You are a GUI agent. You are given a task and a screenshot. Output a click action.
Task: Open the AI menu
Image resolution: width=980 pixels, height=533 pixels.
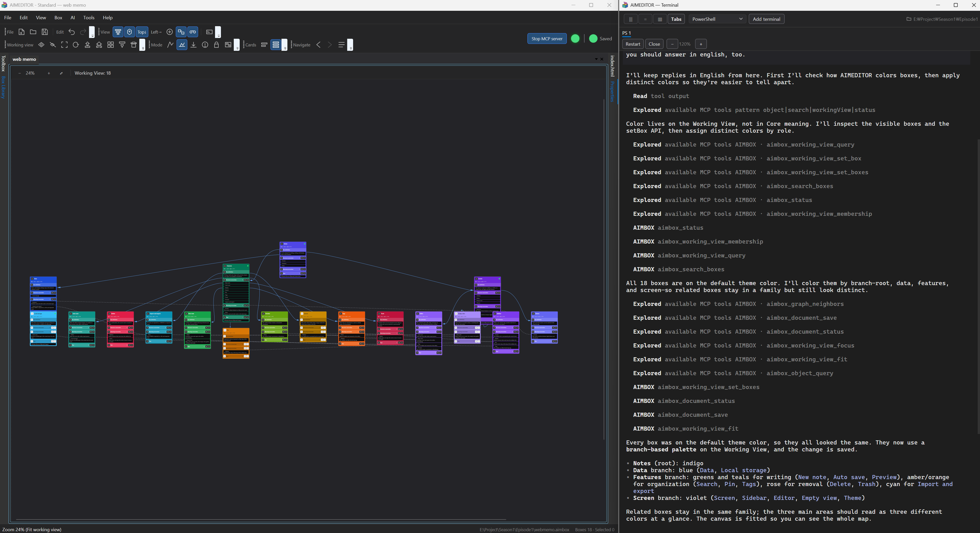pyautogui.click(x=73, y=17)
